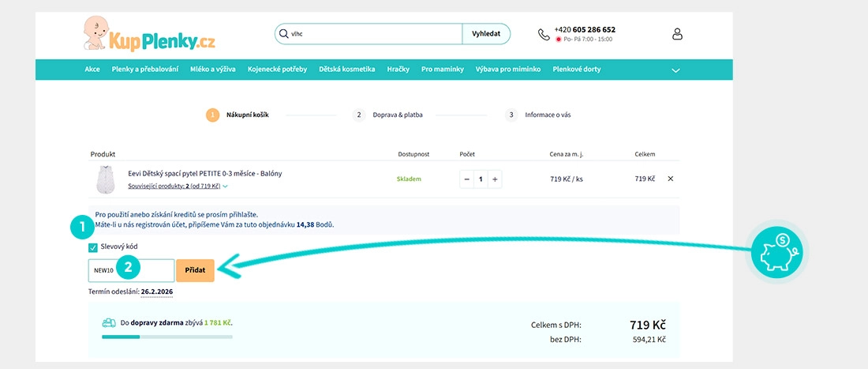Click the 594,21 Kč price without VAT

649,339
